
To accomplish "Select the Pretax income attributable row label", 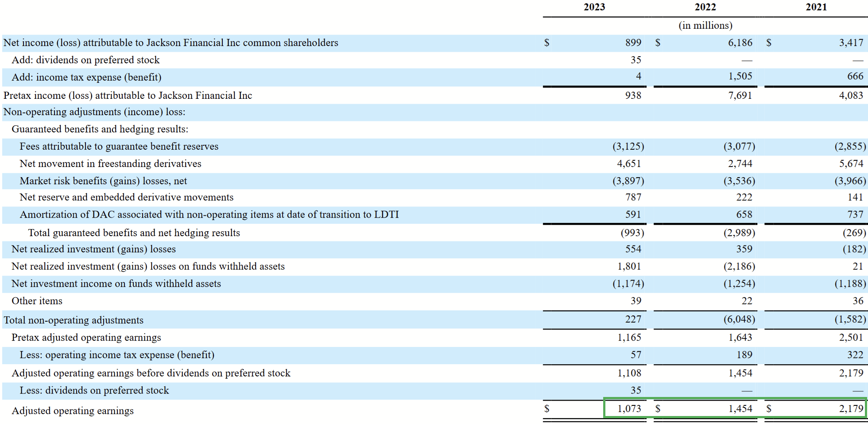I will point(128,95).
